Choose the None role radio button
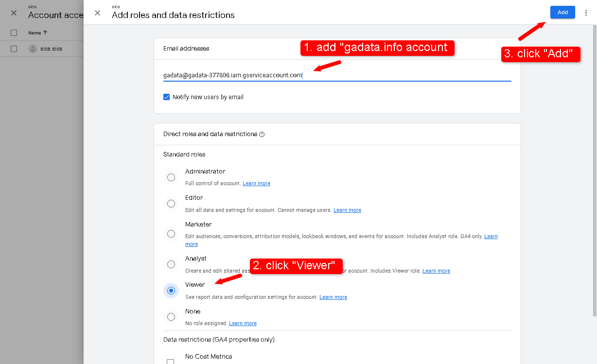597x364 pixels. (x=171, y=317)
